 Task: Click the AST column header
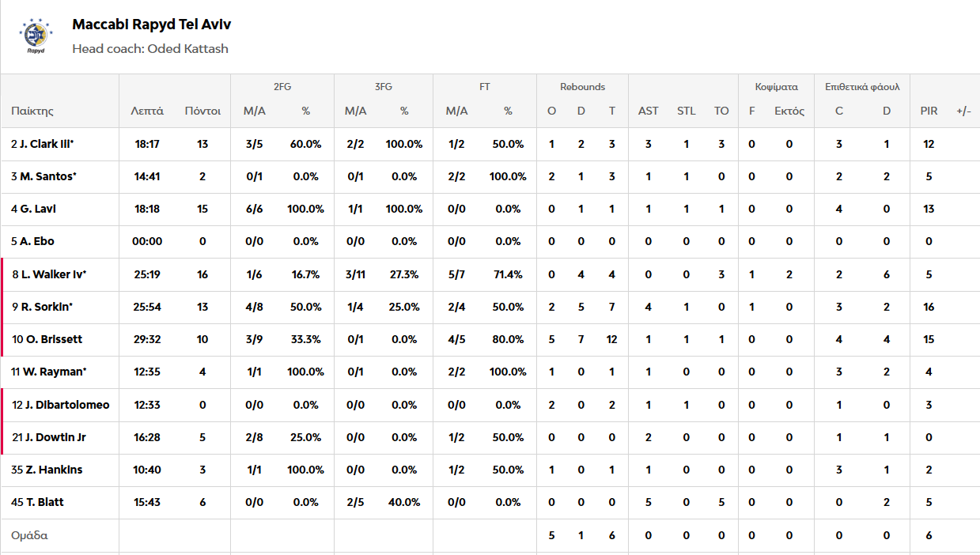648,111
